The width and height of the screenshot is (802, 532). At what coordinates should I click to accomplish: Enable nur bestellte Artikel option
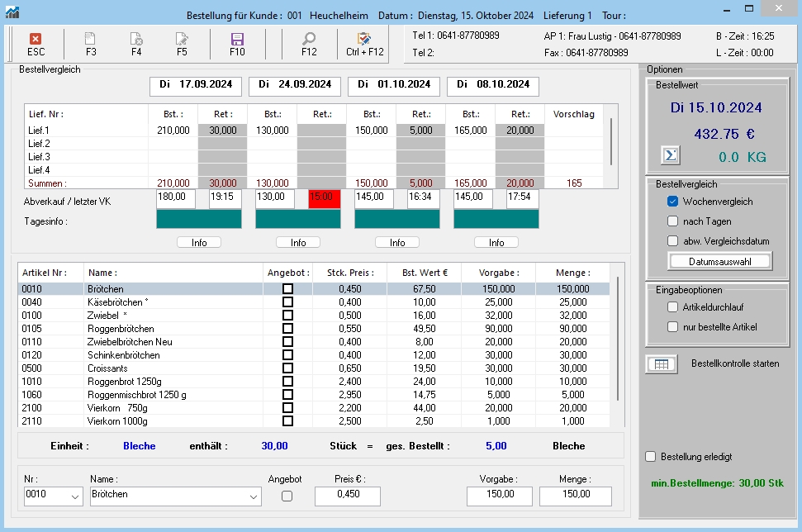click(x=672, y=327)
